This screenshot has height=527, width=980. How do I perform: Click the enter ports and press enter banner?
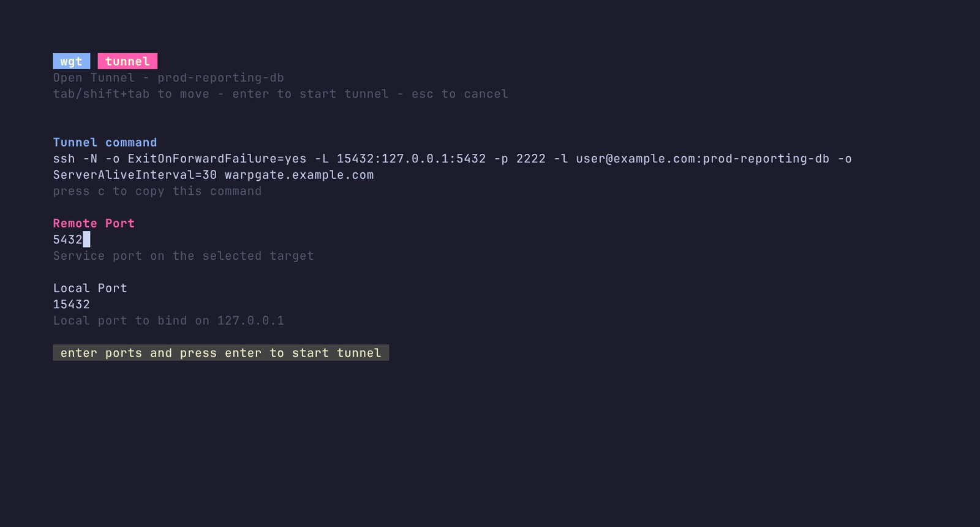click(x=221, y=353)
